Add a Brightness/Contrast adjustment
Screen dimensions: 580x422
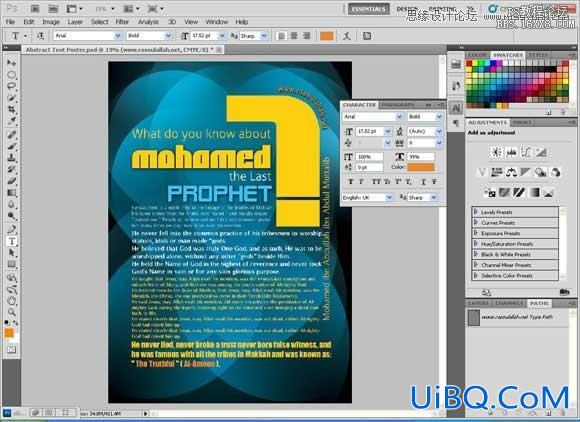496,152
